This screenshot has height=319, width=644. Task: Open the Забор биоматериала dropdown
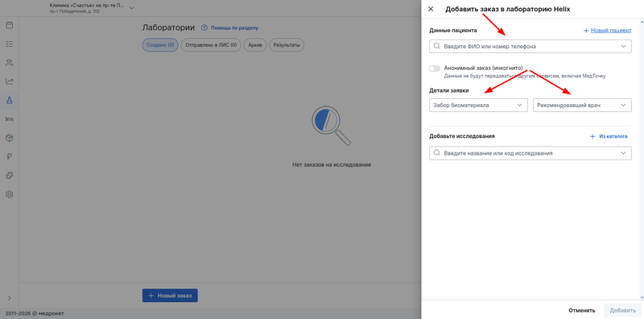478,106
